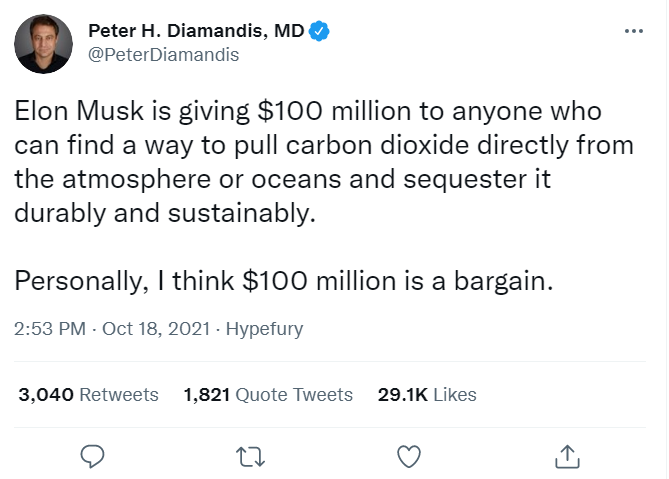View the 3,040 Retweets list
The height and width of the screenshot is (479, 669).
[x=88, y=395]
